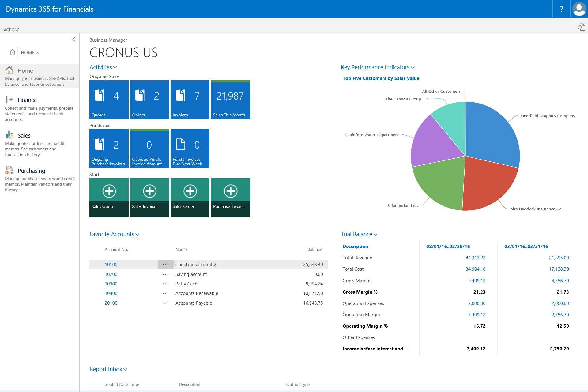Viewport: 588px width, 392px height.
Task: Click the Deerfield Graphics Company blue pie slice
Action: (x=493, y=135)
